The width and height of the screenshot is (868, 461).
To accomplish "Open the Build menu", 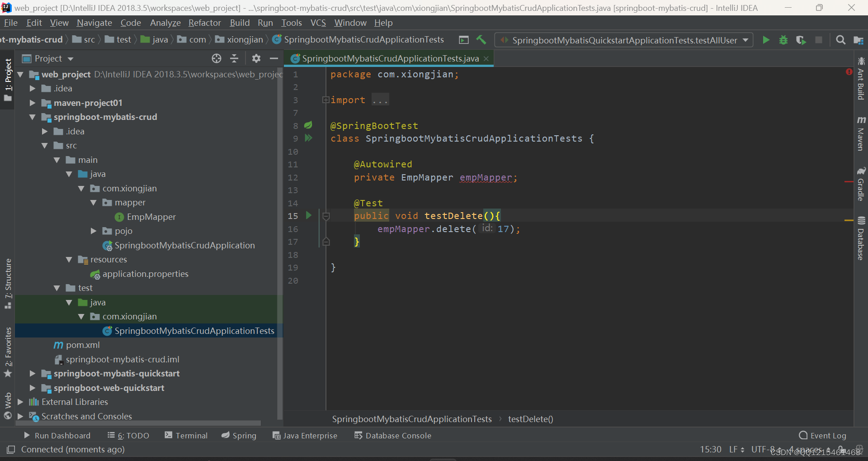I will pyautogui.click(x=240, y=23).
